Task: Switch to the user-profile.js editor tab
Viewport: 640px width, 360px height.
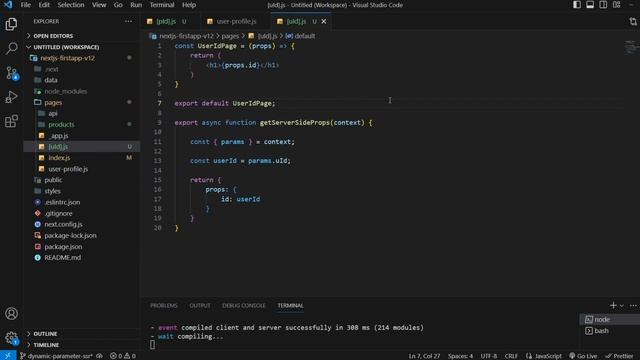Action: pyautogui.click(x=235, y=21)
